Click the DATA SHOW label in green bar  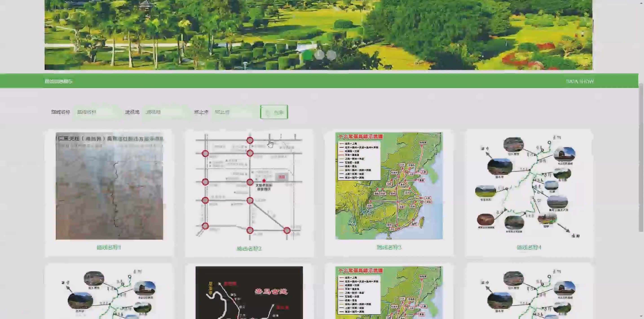[x=580, y=81]
